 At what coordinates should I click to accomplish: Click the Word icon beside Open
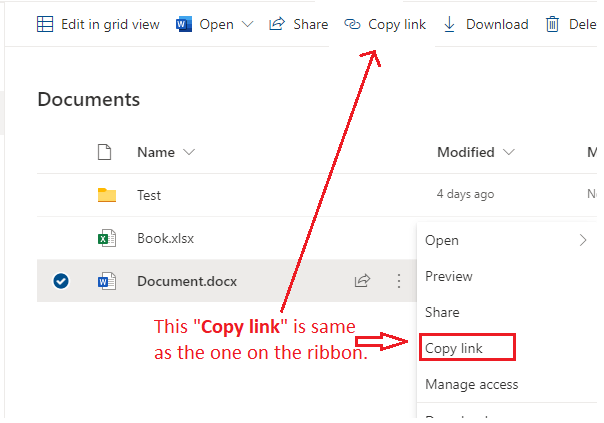click(184, 25)
